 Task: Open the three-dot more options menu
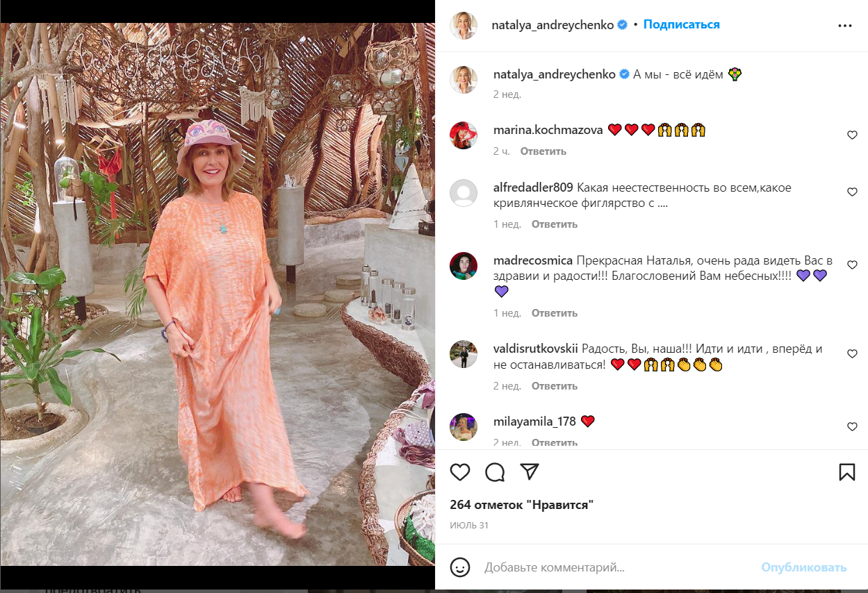click(844, 25)
